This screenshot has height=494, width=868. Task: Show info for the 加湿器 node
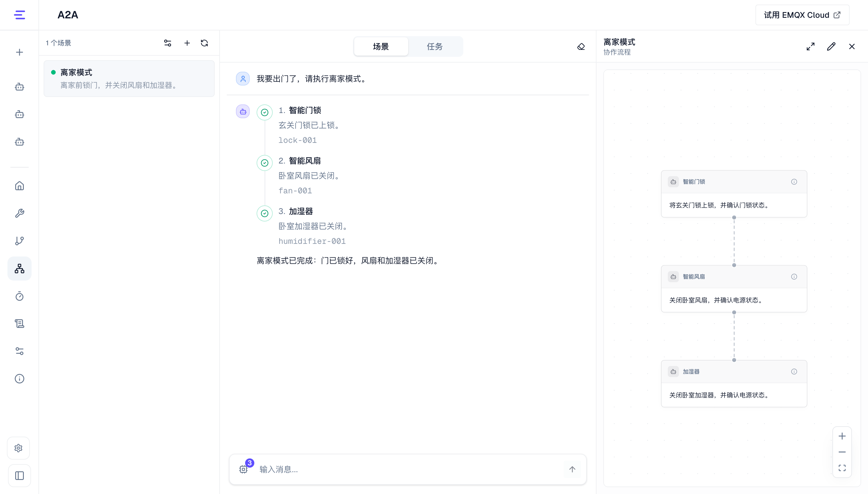coord(794,372)
